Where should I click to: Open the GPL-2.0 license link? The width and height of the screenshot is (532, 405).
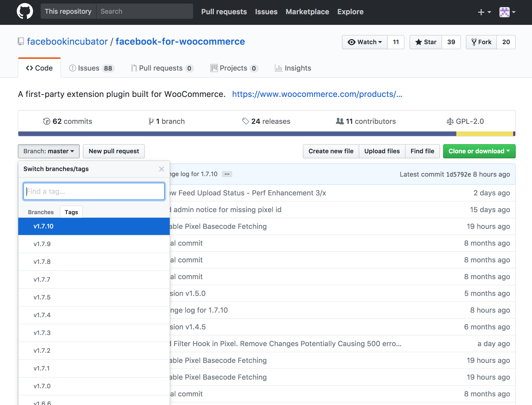point(465,121)
